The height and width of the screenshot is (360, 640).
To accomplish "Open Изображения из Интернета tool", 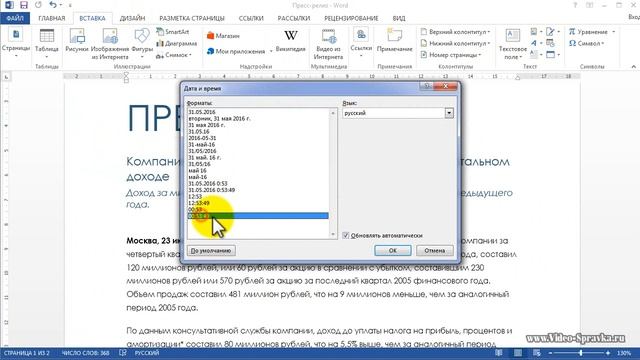I will tap(110, 44).
